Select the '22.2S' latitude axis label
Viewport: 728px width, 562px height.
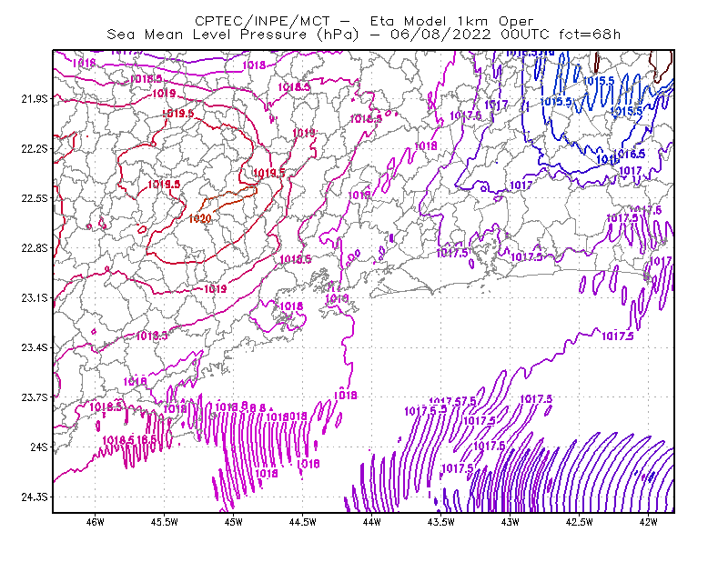click(x=35, y=148)
